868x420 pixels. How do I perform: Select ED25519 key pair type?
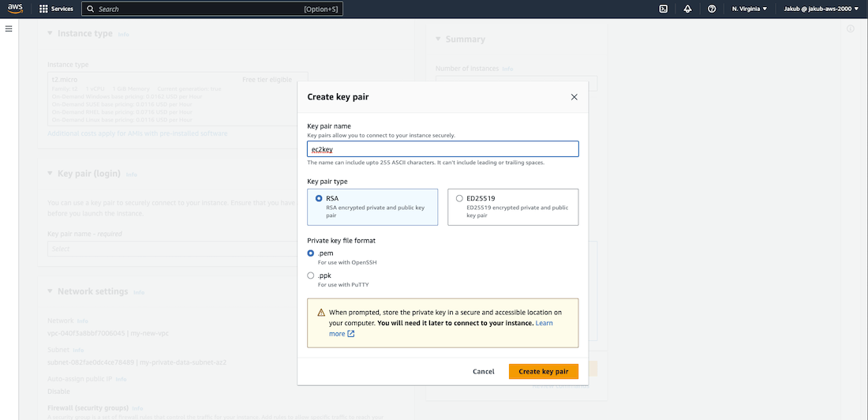pos(459,198)
